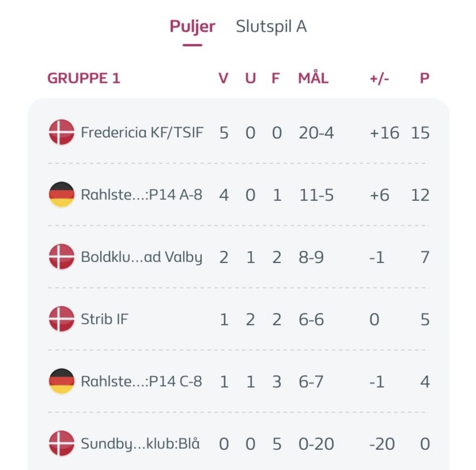This screenshot has height=470, width=476.
Task: Click Fredericia's 20-4 goals score
Action: pos(316,133)
